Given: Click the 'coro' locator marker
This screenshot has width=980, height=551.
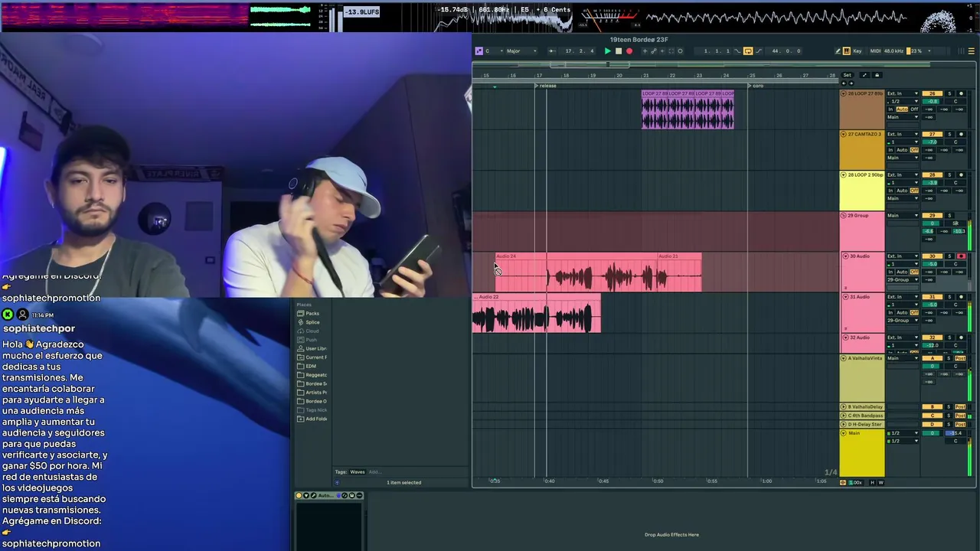Looking at the screenshot, I should [x=756, y=86].
